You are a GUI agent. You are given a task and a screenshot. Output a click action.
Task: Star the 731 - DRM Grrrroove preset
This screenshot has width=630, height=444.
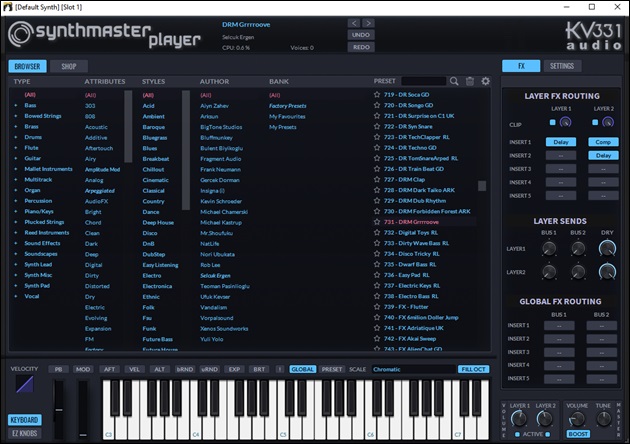(x=377, y=222)
